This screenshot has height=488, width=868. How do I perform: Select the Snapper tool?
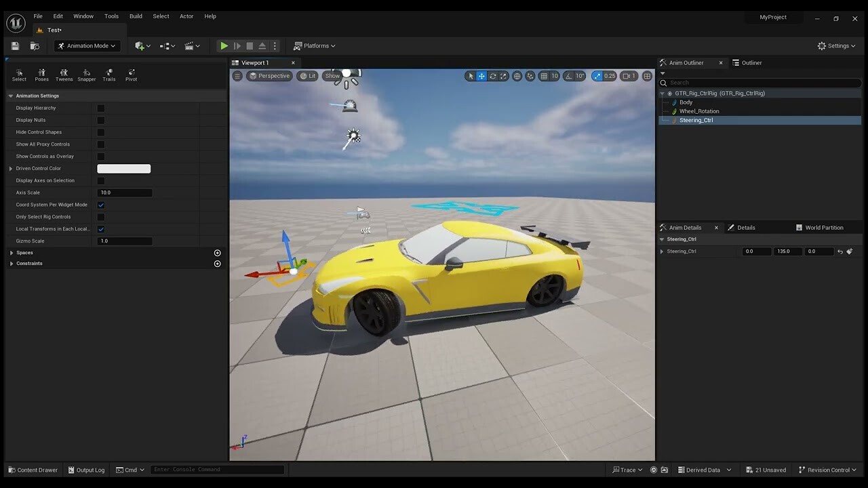pyautogui.click(x=86, y=75)
